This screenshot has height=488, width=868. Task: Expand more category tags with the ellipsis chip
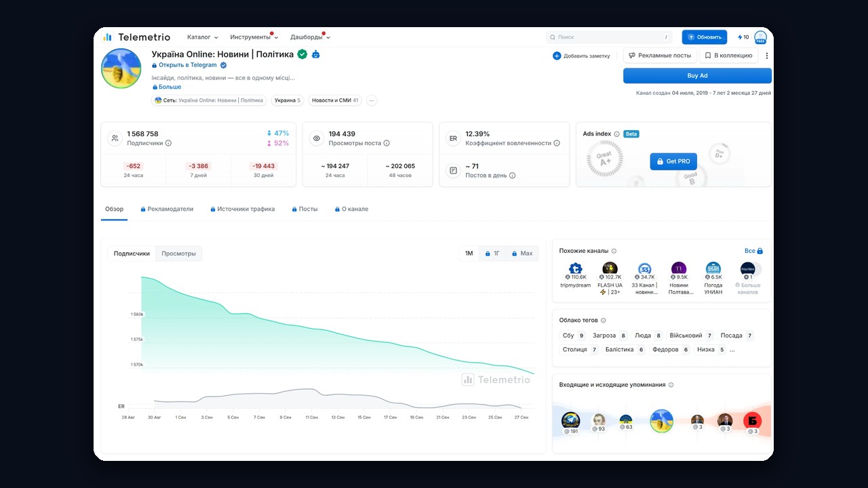click(371, 100)
